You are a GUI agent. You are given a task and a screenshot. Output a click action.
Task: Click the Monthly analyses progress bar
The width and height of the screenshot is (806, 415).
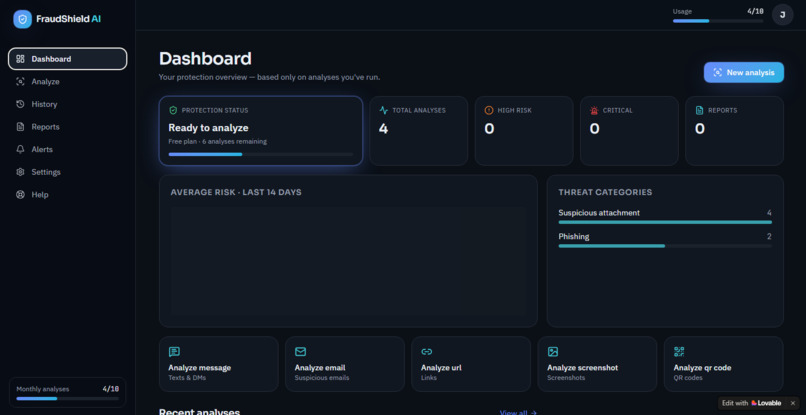[67, 399]
